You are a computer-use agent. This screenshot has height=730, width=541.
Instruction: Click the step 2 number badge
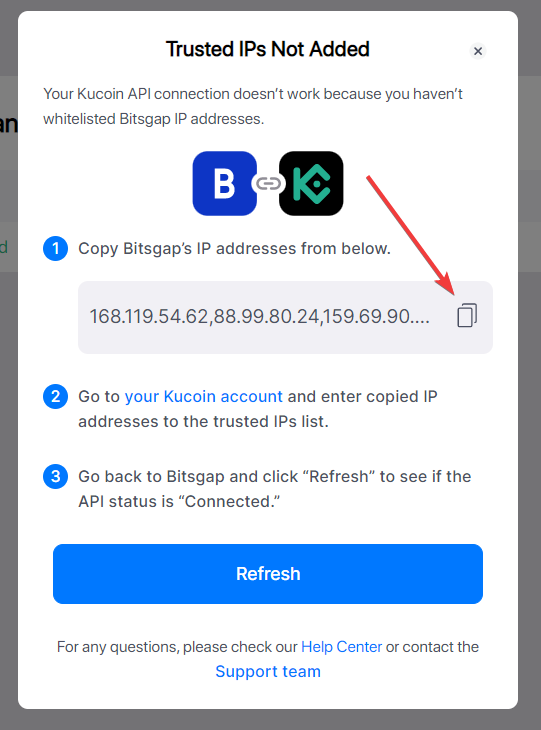(x=55, y=396)
